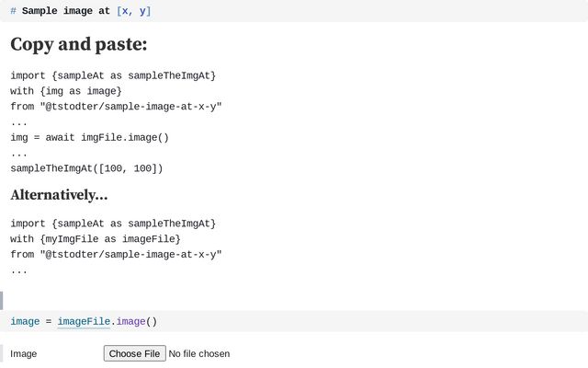
Task: Click the import line under 'Copy and paste:'
Action: click(x=113, y=75)
